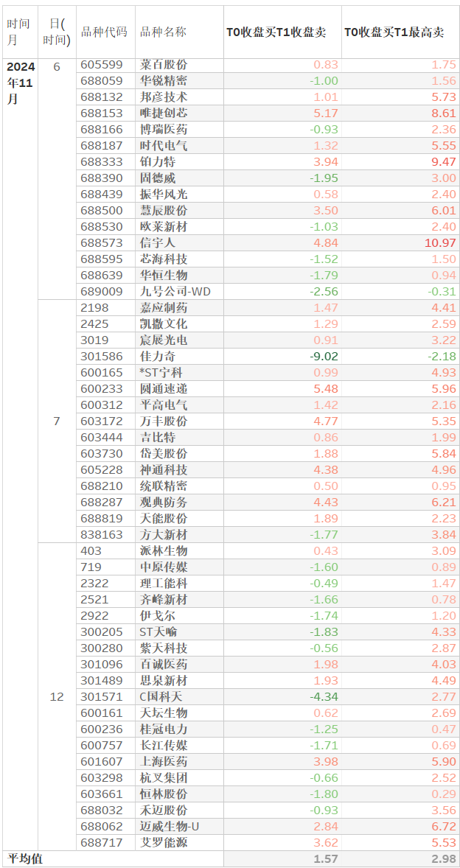Image resolution: width=460 pixels, height=868 pixels.
Task: Click value 10.97 for 信宇人
Action: pos(442,244)
